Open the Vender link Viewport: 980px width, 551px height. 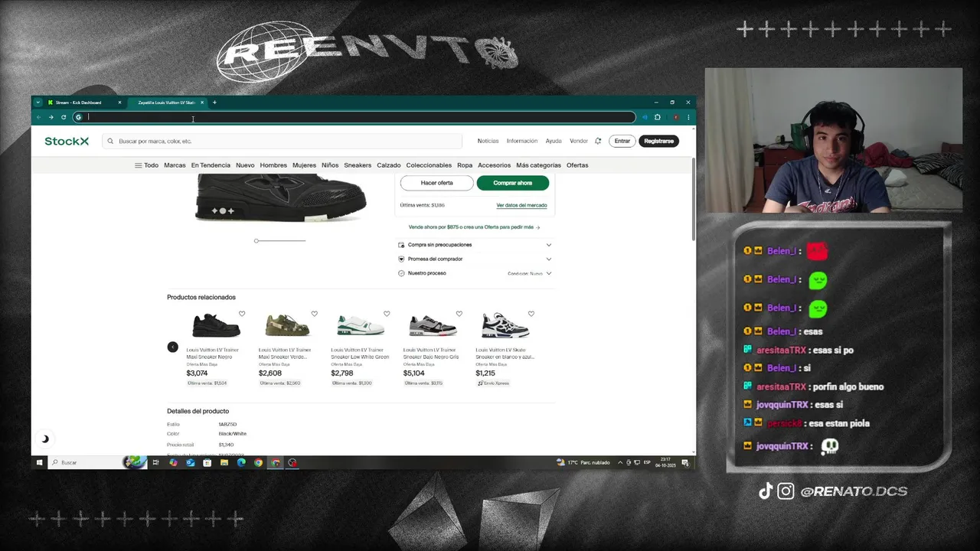point(579,141)
